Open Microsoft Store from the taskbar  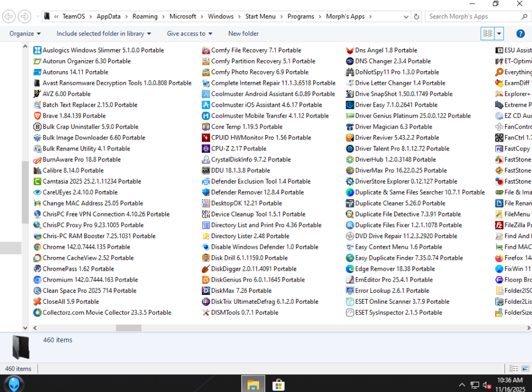coord(278,384)
